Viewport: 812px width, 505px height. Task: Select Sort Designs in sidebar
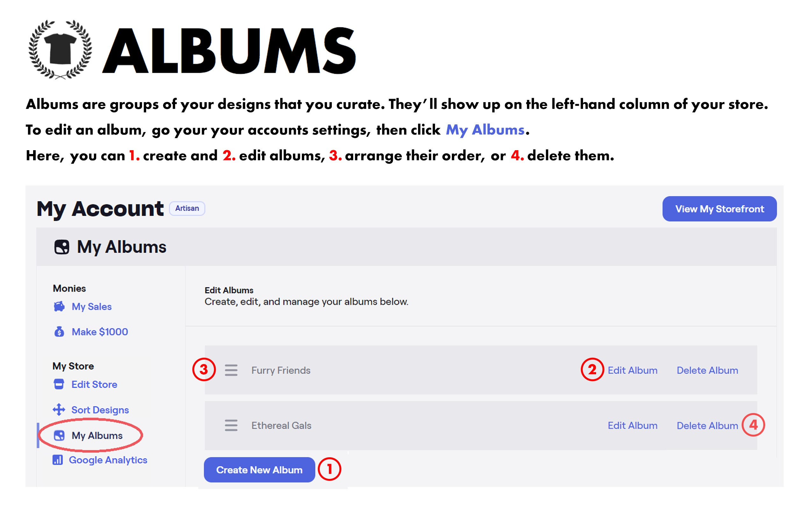100,410
